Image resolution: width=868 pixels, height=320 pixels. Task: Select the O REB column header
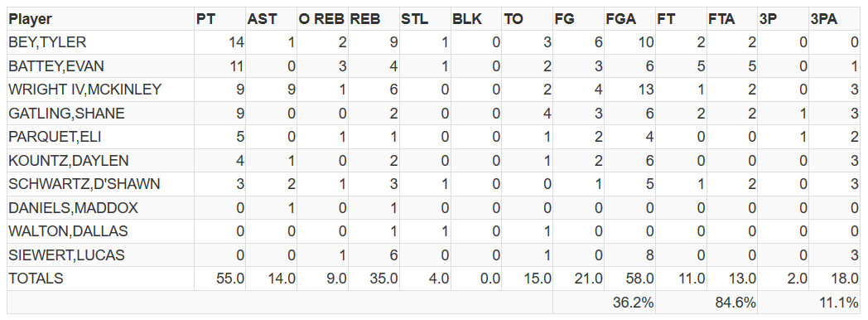[x=322, y=19]
